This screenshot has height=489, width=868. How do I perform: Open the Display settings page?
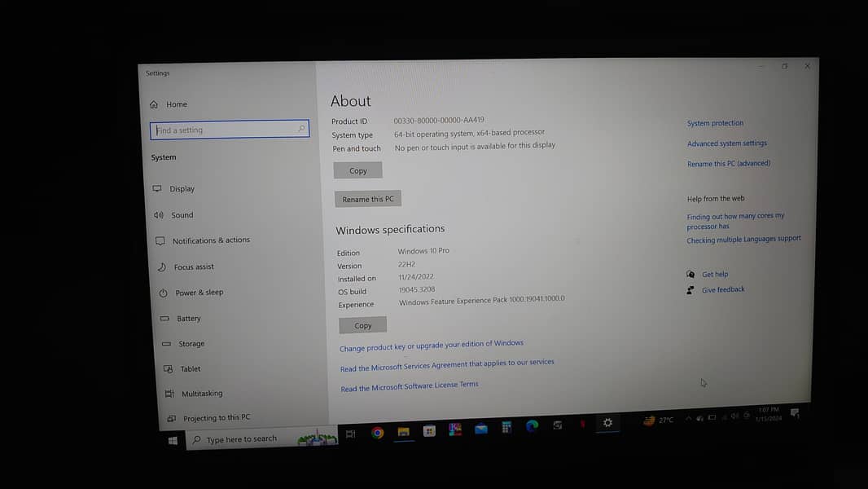click(x=182, y=189)
